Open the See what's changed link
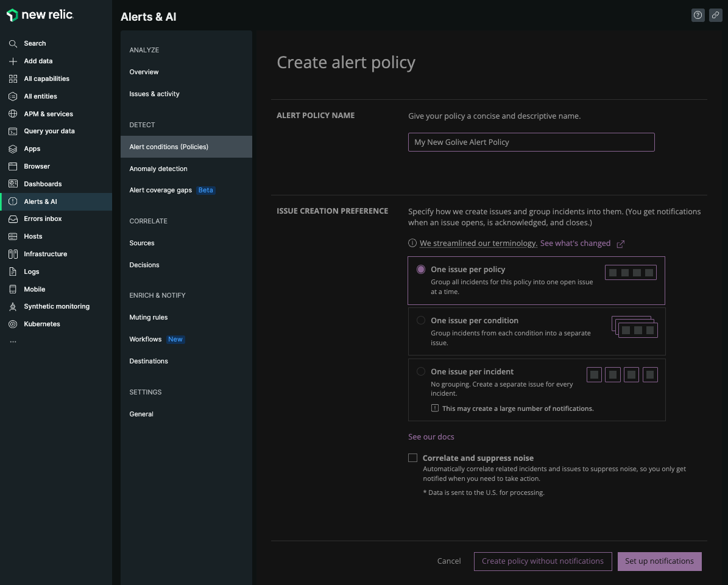 click(575, 243)
